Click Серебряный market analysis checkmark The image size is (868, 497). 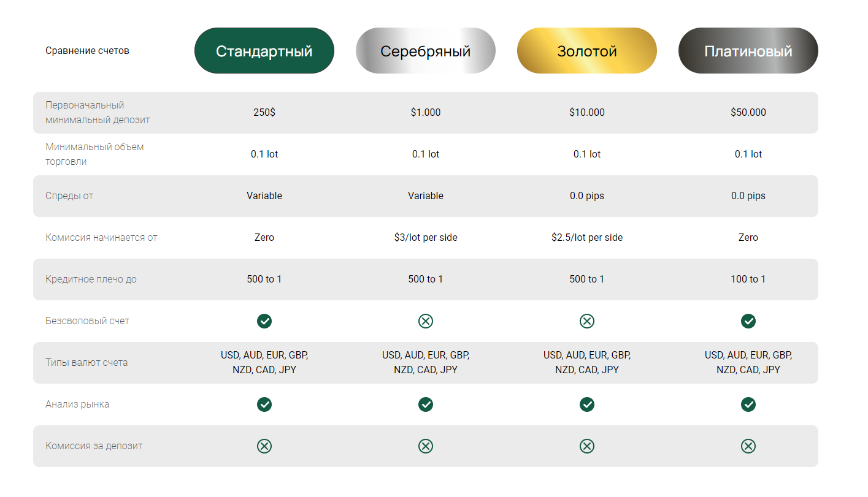point(426,404)
